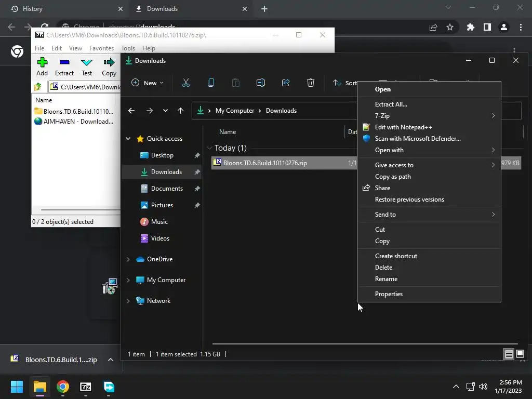The height and width of the screenshot is (399, 532).
Task: Choose Extract All... in the context menu
Action: click(x=429, y=104)
